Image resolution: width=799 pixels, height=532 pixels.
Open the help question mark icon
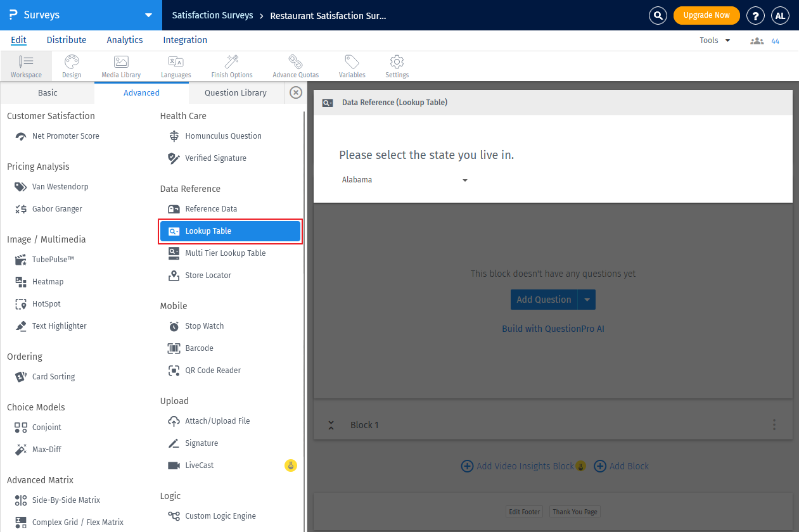pyautogui.click(x=755, y=15)
